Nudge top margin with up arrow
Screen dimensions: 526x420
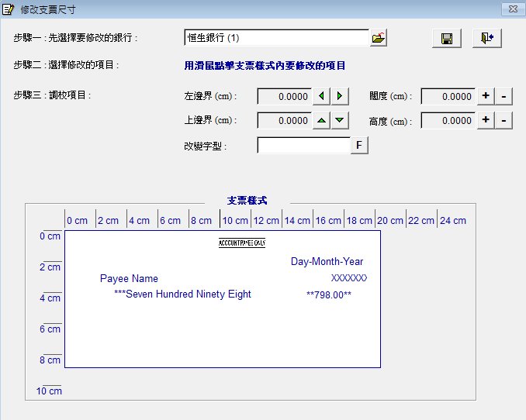pyautogui.click(x=322, y=121)
